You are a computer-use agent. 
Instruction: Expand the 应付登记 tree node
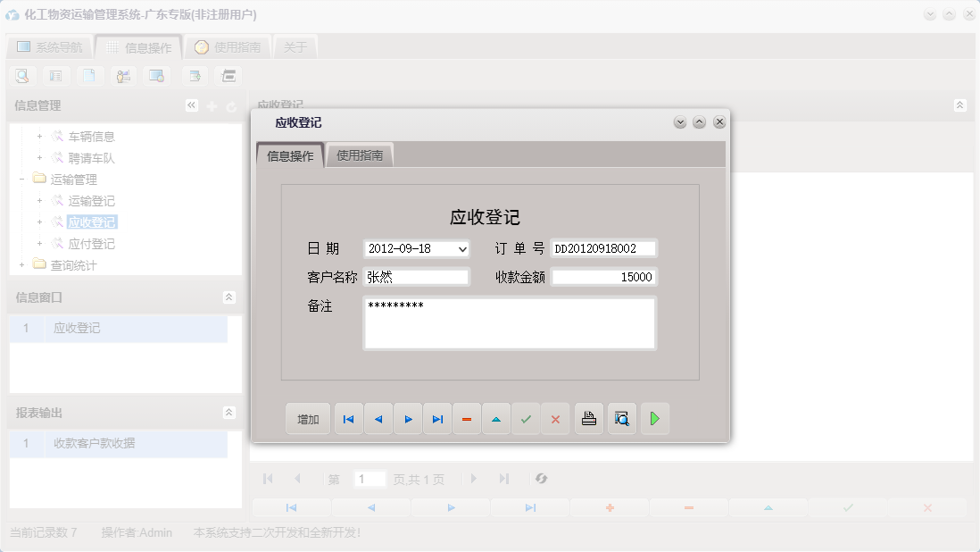[37, 244]
